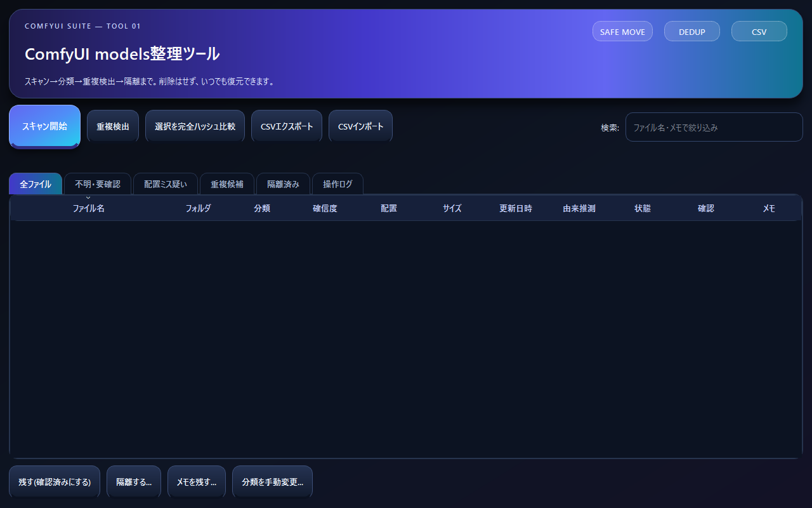Sort by the ファイル名 column header
The image size is (812, 508).
click(89, 208)
